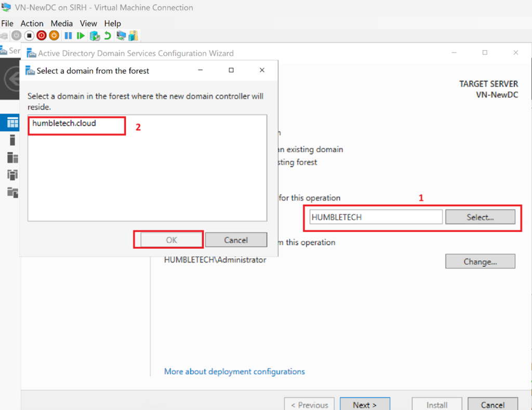This screenshot has height=410, width=532.
Task: Open File and Storage Services sidebar icon
Action: pos(12,192)
